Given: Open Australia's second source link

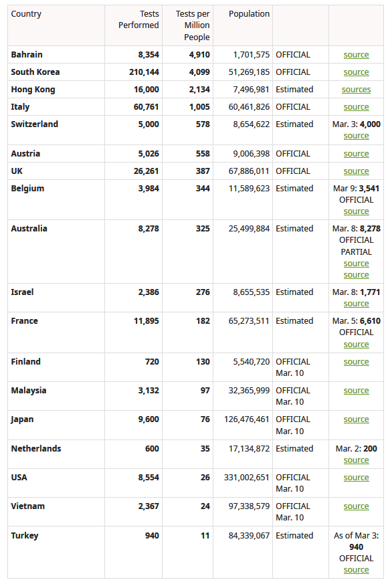Looking at the screenshot, I should tap(356, 275).
